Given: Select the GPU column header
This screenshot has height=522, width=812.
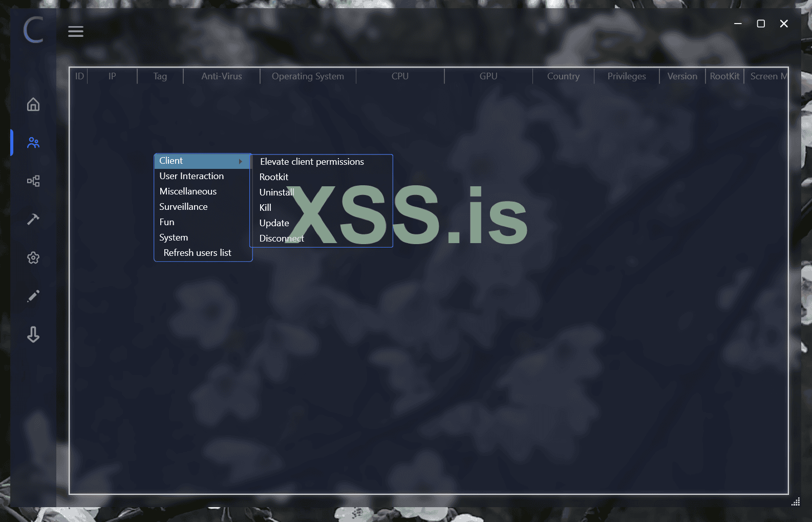Looking at the screenshot, I should click(488, 76).
